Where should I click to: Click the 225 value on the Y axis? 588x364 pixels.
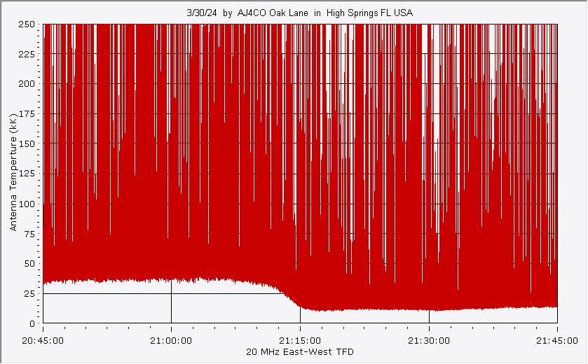[27, 55]
